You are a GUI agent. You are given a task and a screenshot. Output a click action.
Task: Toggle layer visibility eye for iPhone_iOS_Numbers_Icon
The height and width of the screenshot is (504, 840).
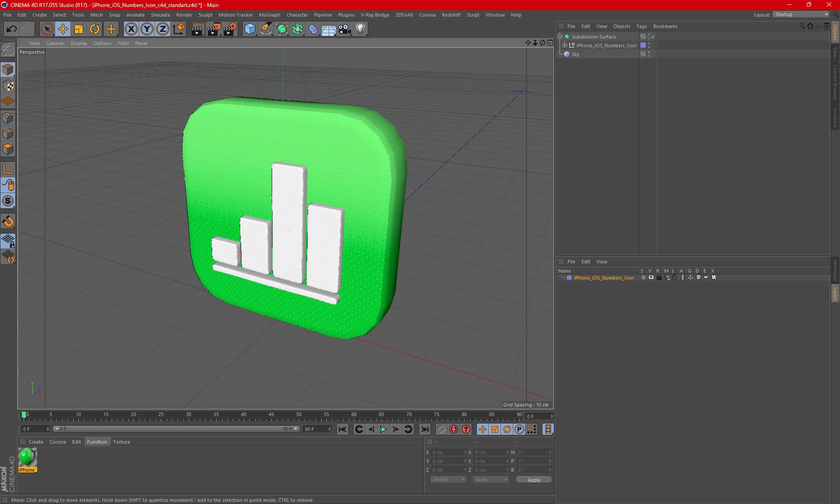coord(651,277)
